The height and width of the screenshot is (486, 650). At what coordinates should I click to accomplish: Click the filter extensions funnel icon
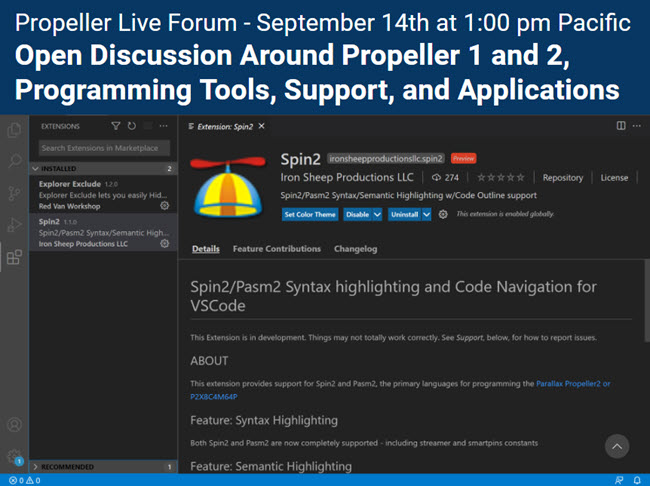[117, 126]
